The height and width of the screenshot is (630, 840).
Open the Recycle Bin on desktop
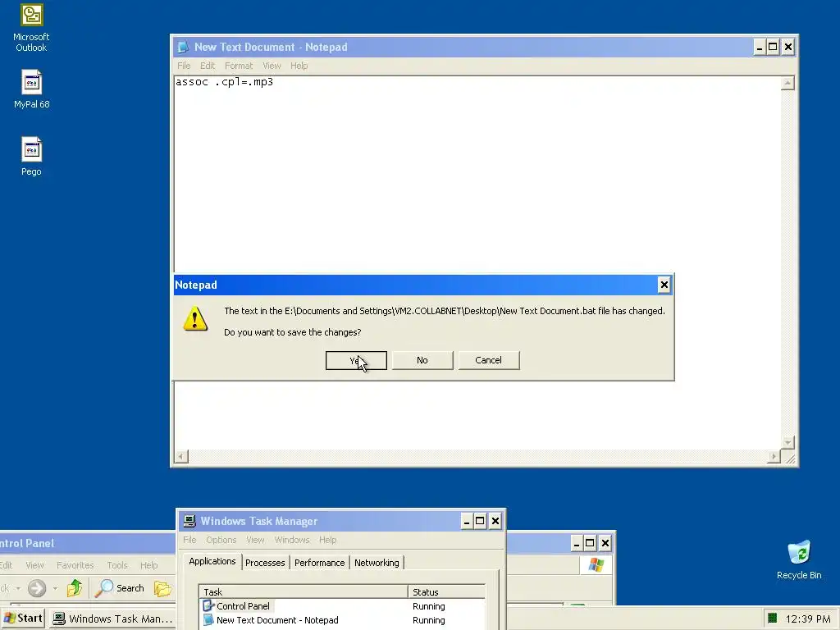tap(799, 559)
